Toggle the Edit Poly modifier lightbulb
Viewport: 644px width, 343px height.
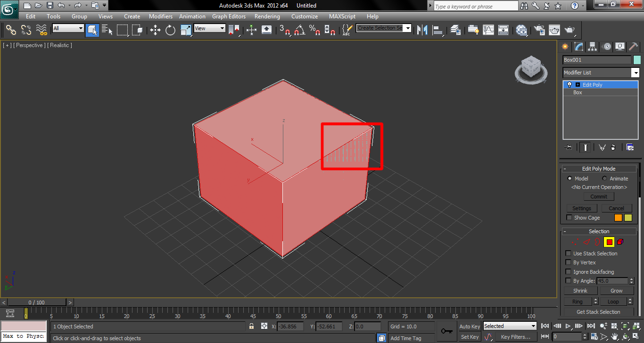[x=570, y=85]
